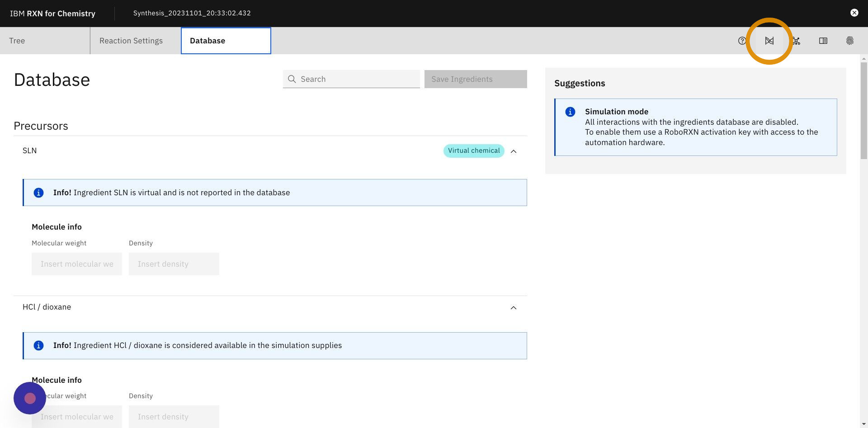Click the info icon in the SLN message
868x428 pixels.
39,193
